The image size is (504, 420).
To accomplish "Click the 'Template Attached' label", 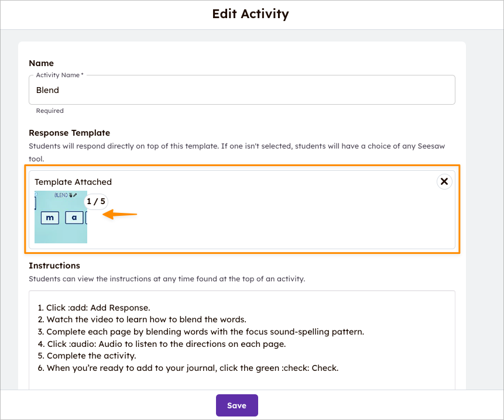I will 73,181.
